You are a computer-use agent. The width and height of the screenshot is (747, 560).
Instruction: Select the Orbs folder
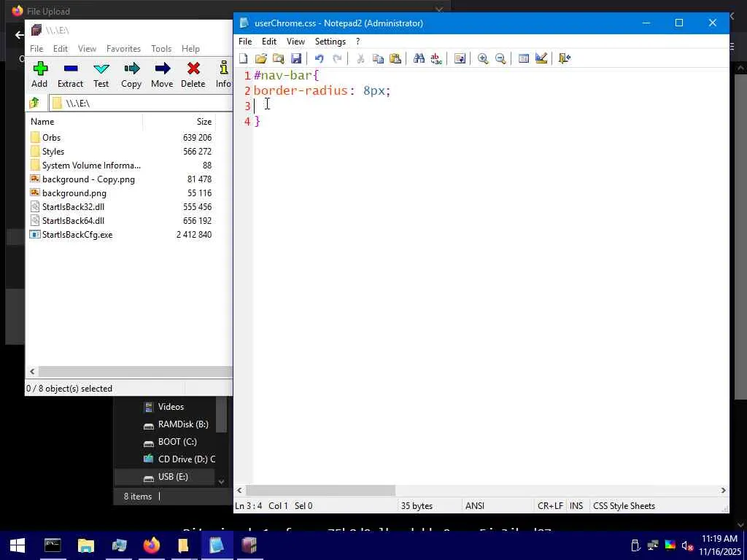[x=51, y=138]
